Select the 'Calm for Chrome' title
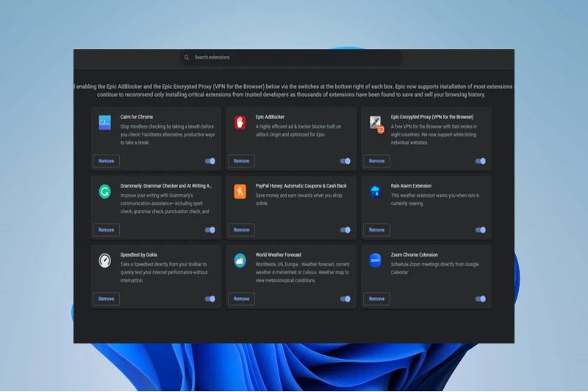This screenshot has height=392, width=588. 137,117
